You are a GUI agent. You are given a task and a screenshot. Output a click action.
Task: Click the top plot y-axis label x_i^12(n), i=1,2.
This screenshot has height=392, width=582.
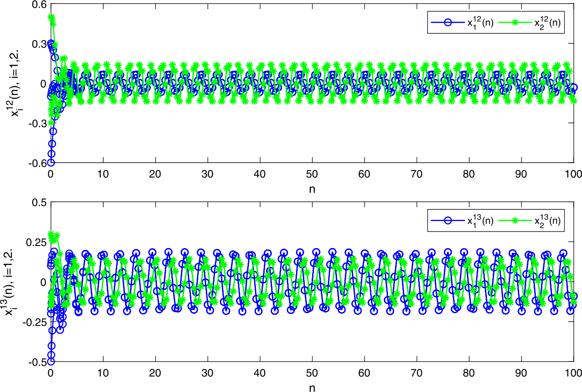click(x=17, y=83)
